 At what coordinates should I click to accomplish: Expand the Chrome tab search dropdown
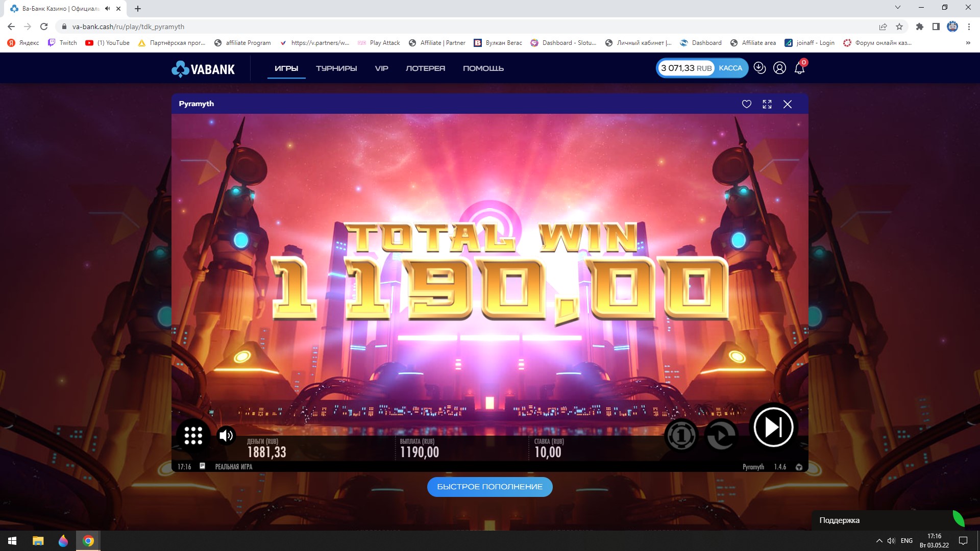coord(897,8)
